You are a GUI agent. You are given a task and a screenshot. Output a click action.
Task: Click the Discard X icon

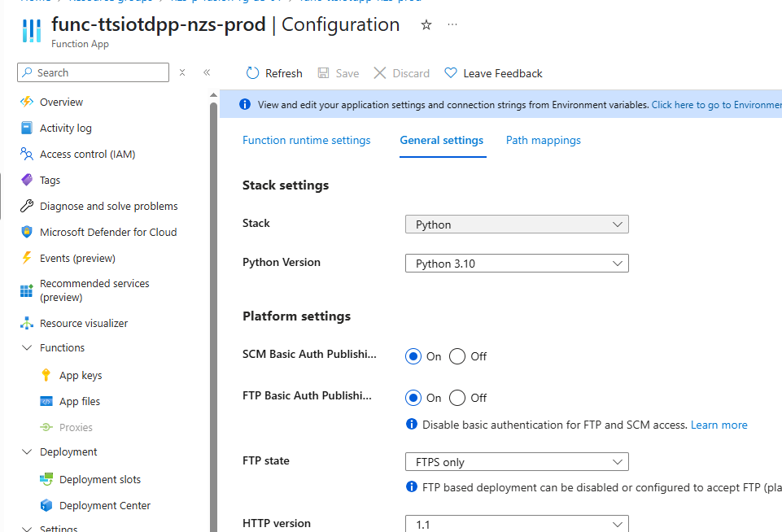379,73
